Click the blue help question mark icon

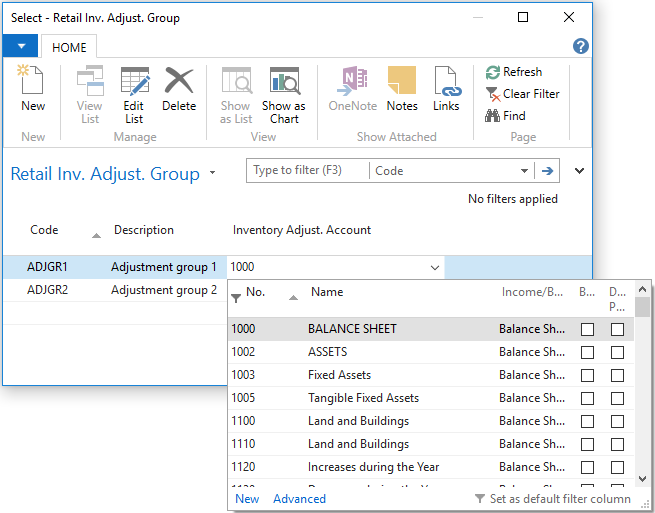580,47
